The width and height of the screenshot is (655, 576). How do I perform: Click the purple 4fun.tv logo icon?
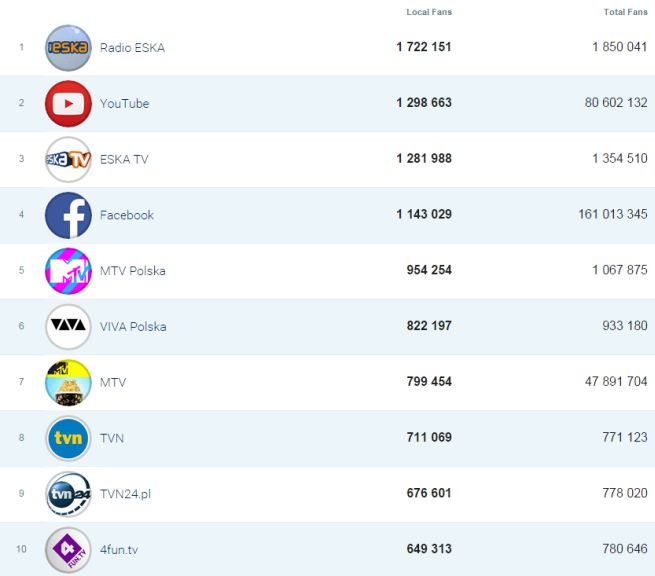(x=68, y=550)
